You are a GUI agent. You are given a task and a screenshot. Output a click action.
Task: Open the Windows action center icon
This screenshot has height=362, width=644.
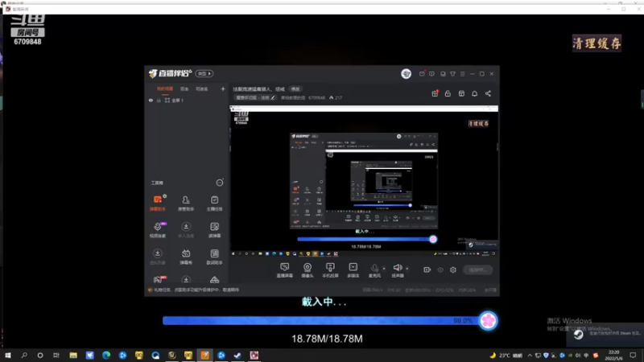pos(633,355)
